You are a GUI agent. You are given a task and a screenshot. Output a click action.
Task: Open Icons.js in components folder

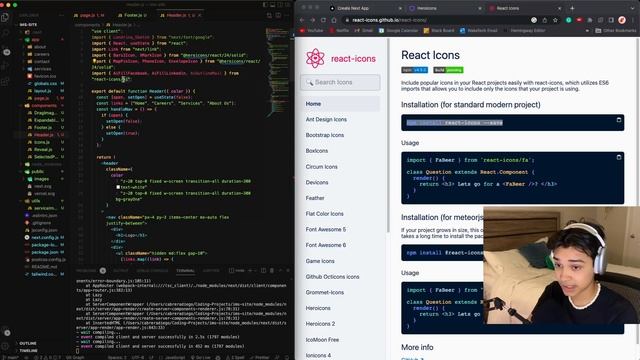[42, 142]
